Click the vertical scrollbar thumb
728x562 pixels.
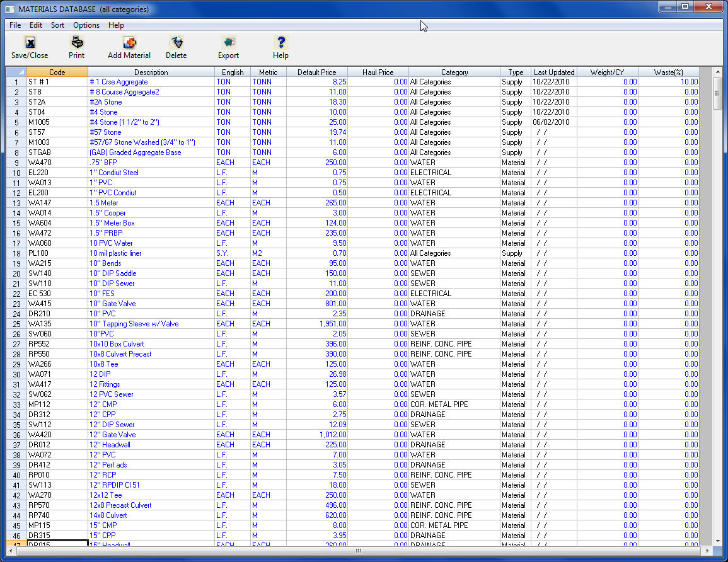click(718, 93)
